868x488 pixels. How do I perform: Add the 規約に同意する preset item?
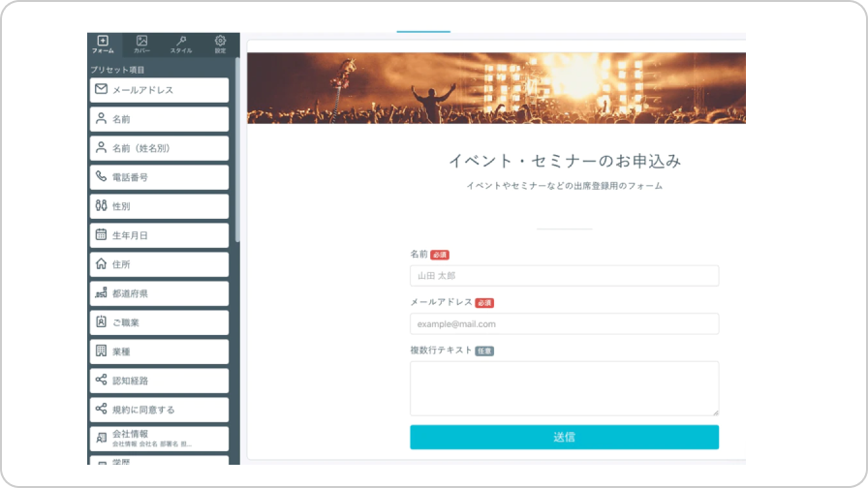point(159,410)
